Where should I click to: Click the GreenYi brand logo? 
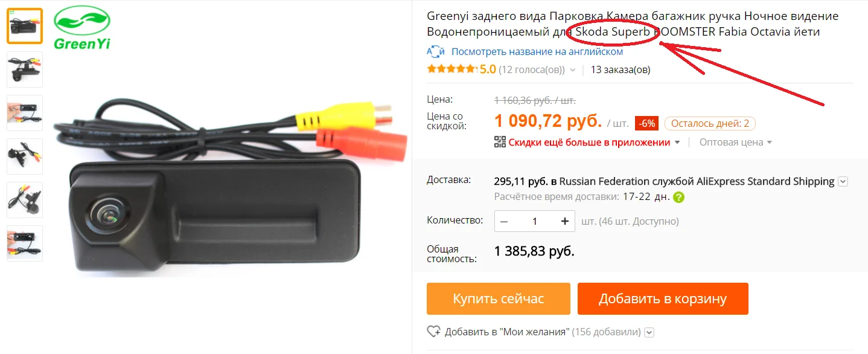tap(82, 28)
